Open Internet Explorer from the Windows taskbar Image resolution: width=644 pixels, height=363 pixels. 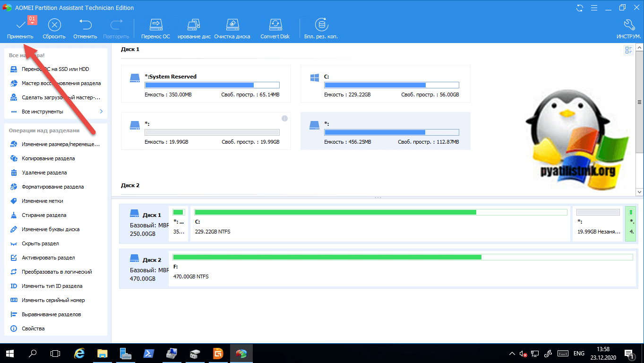(x=80, y=353)
